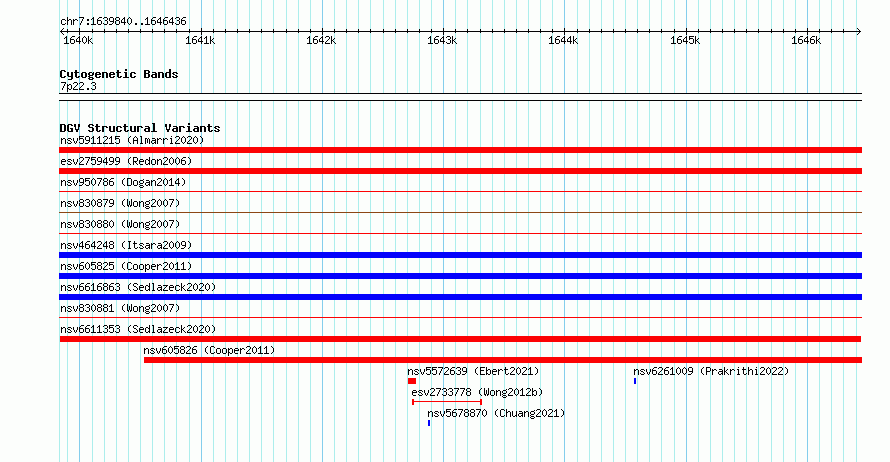This screenshot has width=890, height=462.
Task: Click the Cytogenetic Bands track title
Action: coord(119,74)
